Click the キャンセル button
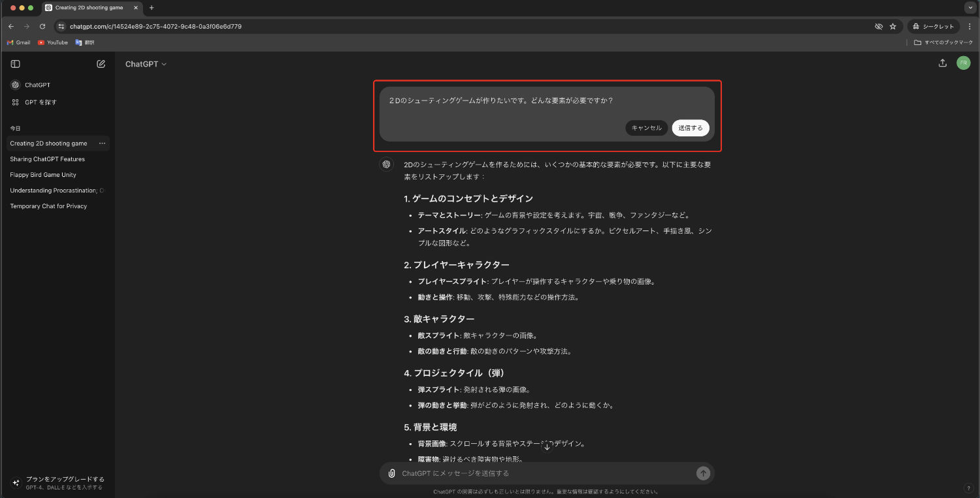The width and height of the screenshot is (980, 498). pos(646,128)
